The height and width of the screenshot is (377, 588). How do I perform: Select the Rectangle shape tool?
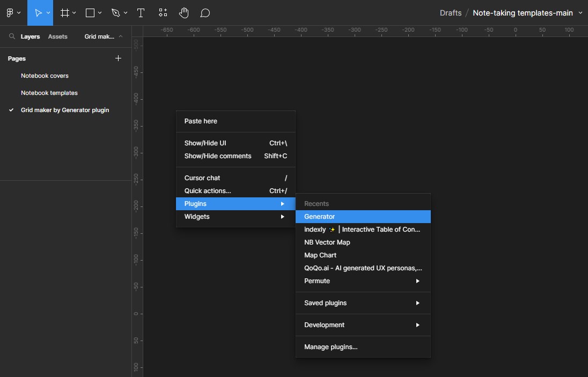[90, 13]
